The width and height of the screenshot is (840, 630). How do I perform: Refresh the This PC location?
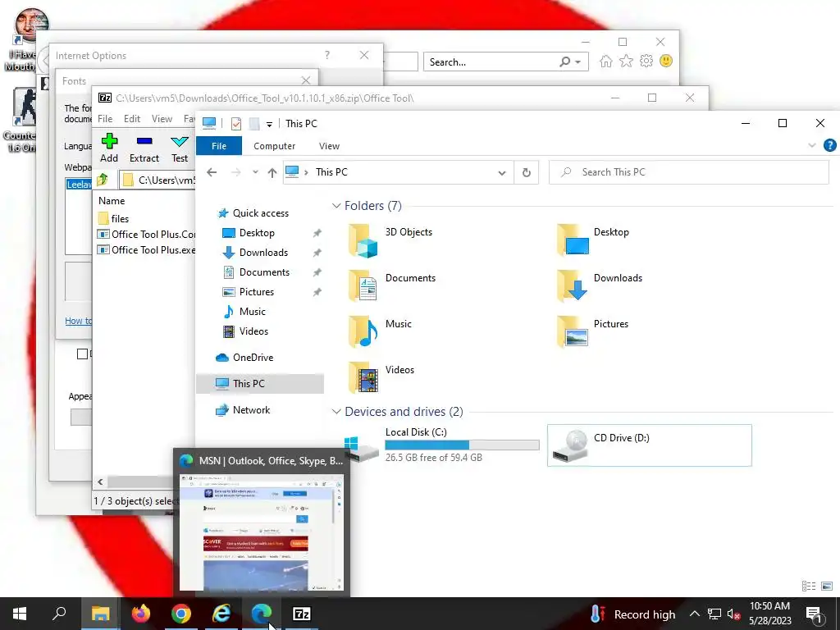[x=526, y=172]
